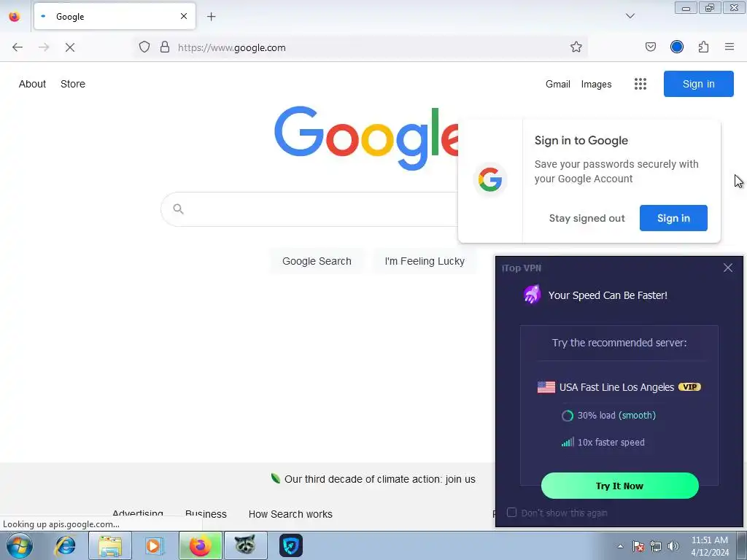Open the Images link
The image size is (747, 560).
click(x=596, y=85)
